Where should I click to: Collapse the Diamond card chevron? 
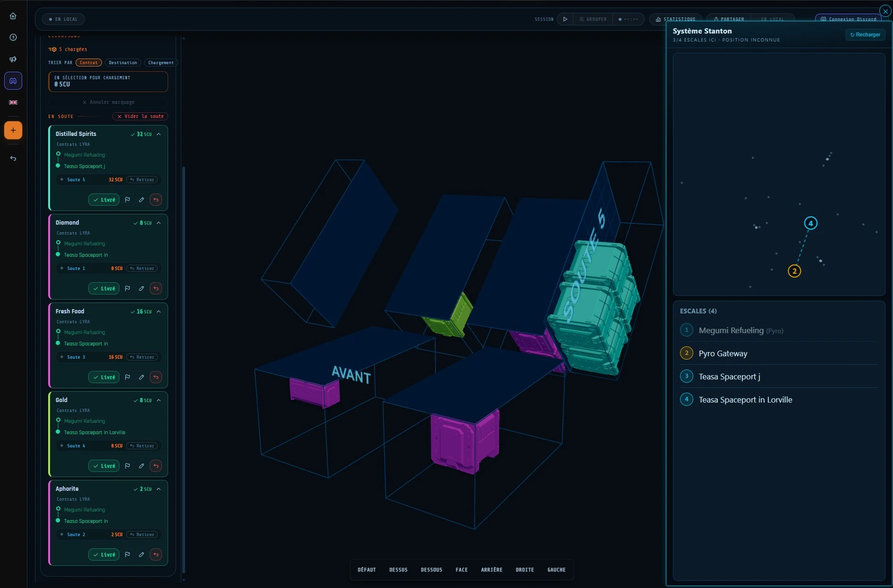point(159,223)
